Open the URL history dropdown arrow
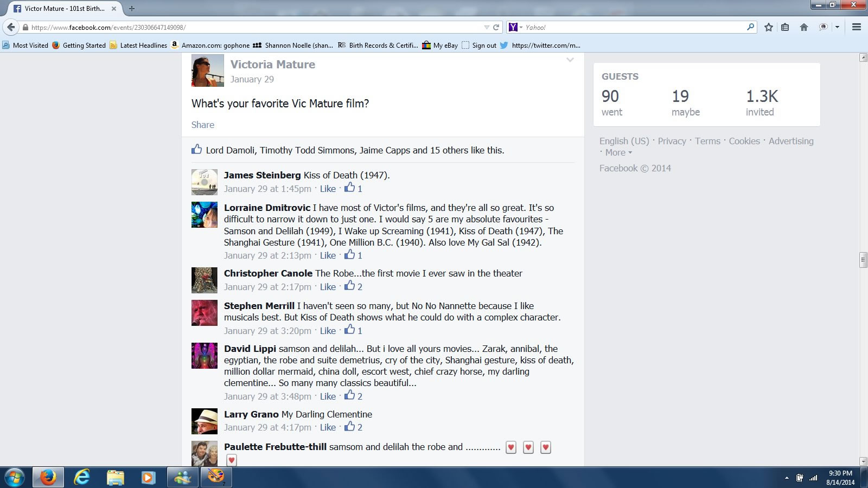 click(487, 27)
